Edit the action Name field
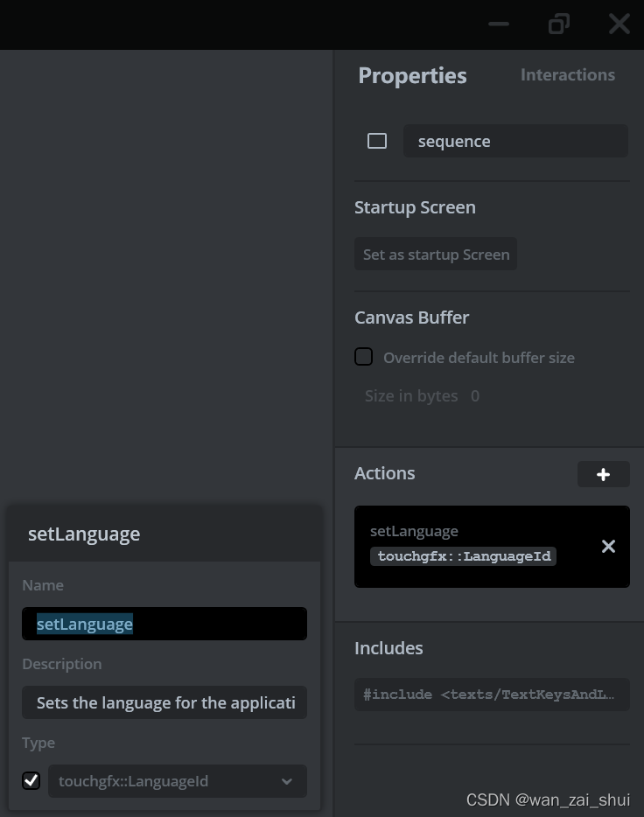 pos(164,624)
